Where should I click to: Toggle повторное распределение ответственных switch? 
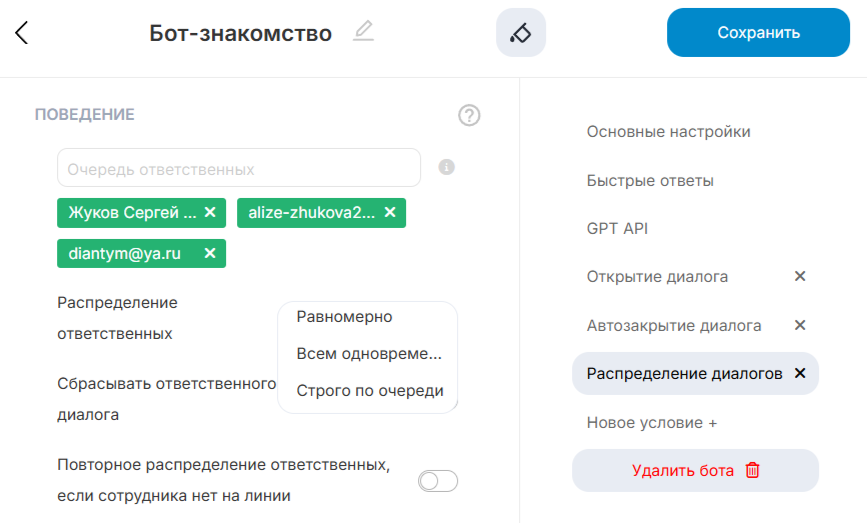(x=437, y=482)
